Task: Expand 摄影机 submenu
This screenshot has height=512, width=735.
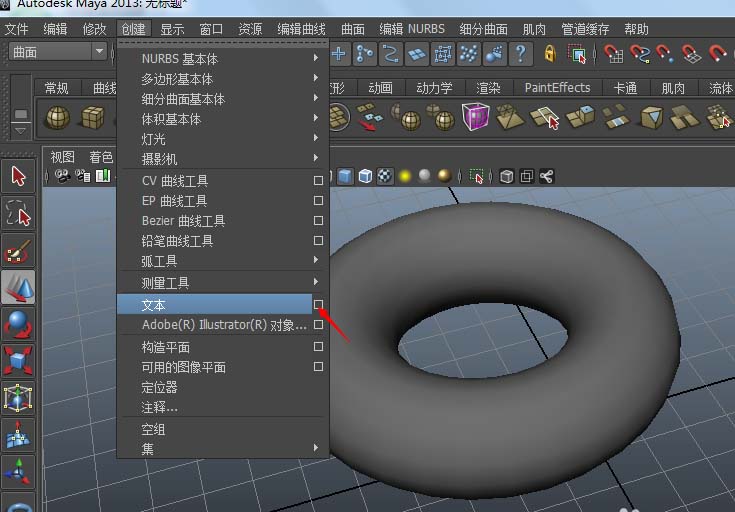Action: pyautogui.click(x=222, y=158)
